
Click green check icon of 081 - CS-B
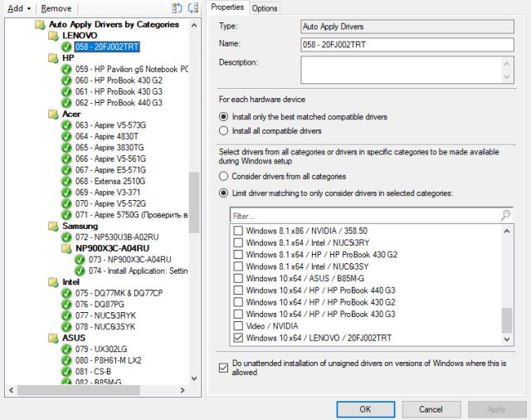[x=66, y=371]
